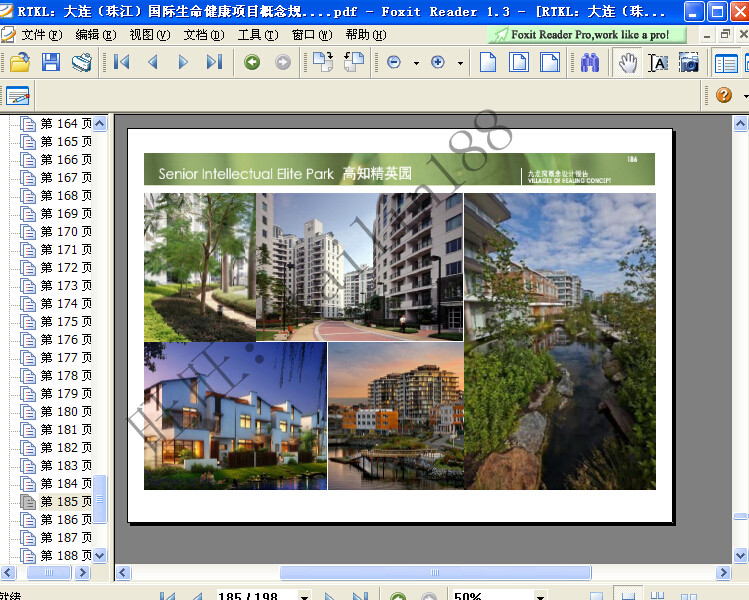
Task: Rotate pages counterclockwise
Action: pos(354,62)
